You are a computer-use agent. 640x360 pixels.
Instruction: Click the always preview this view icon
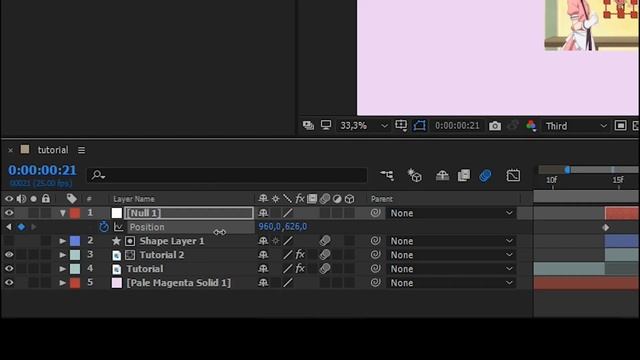(308, 126)
